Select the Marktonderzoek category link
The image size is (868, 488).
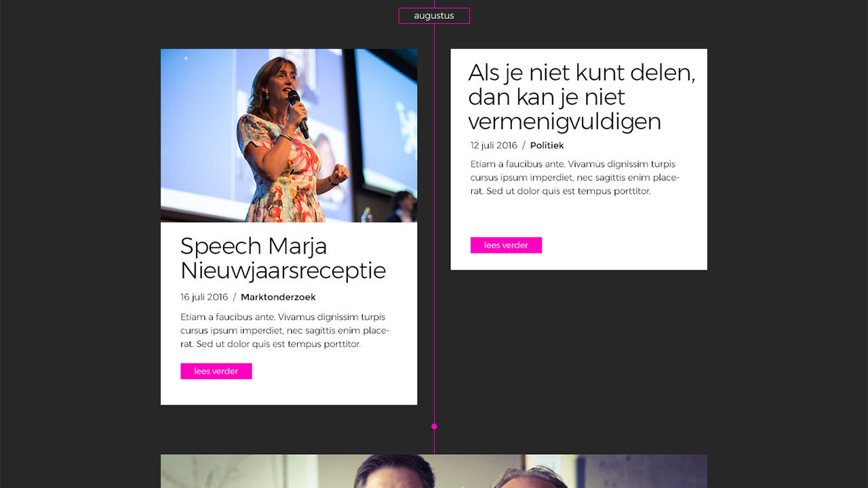pos(278,297)
